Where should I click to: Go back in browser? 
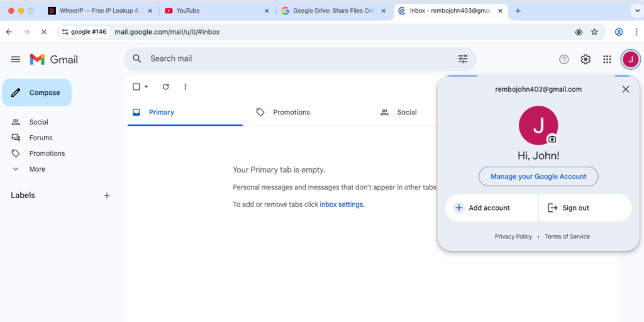point(9,32)
